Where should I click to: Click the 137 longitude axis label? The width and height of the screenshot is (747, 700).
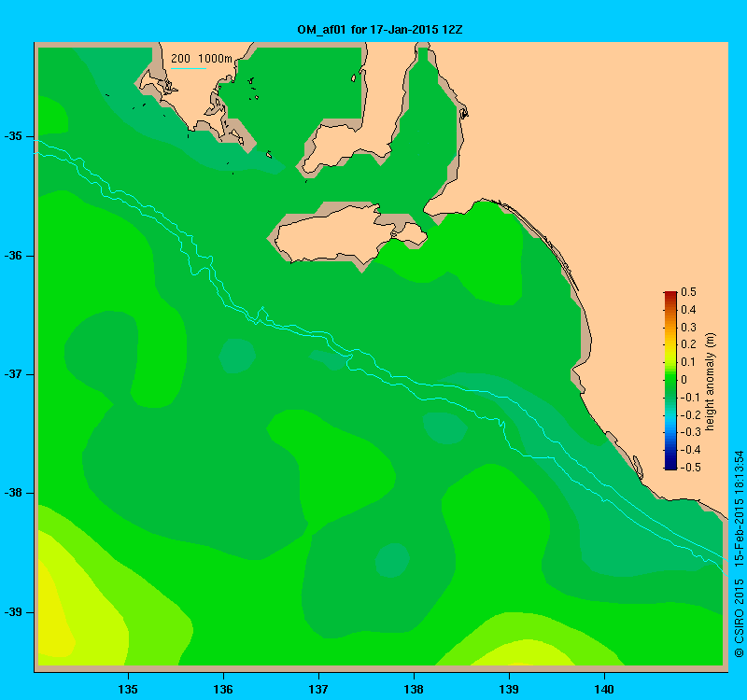(x=318, y=689)
